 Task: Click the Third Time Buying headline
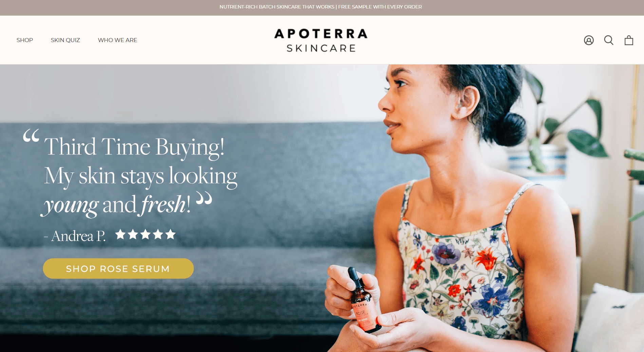click(x=134, y=147)
